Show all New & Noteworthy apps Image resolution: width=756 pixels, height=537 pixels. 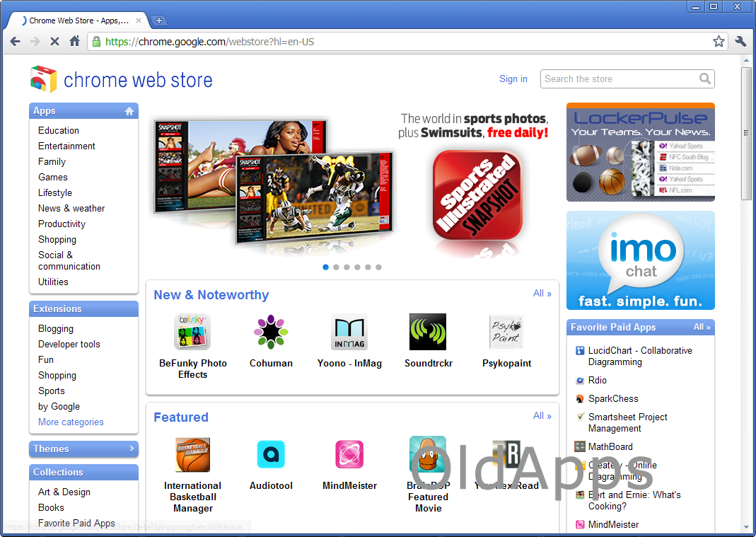(x=542, y=294)
